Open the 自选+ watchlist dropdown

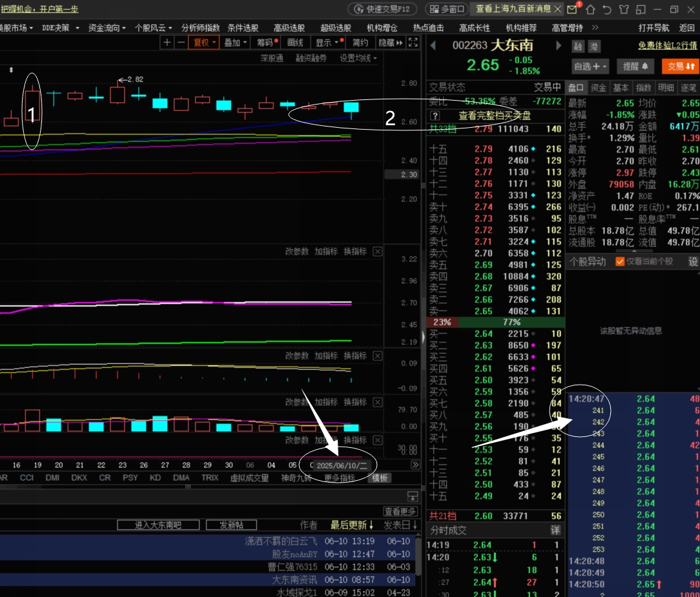tap(590, 66)
